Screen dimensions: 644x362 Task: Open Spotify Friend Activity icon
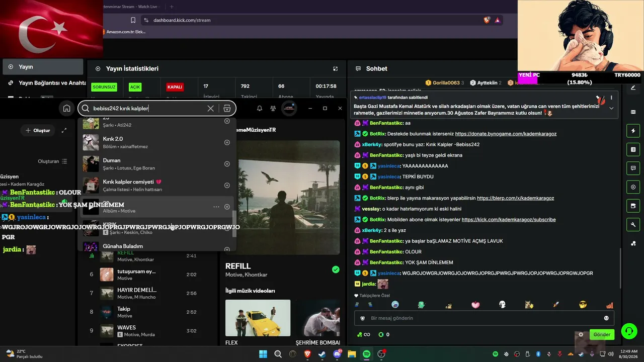(x=273, y=108)
